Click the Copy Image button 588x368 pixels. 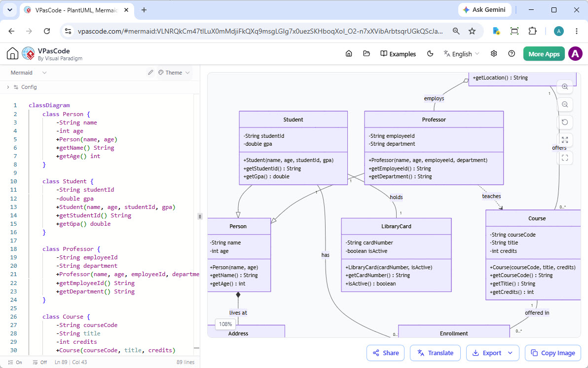[553, 353]
